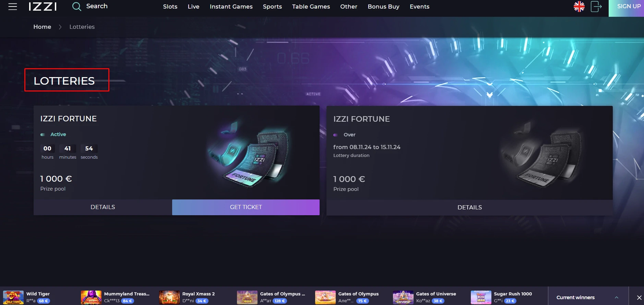Viewport: 644px width, 305px height.
Task: Open the Mummyland Treasures game thumbnail
Action: [x=91, y=297]
